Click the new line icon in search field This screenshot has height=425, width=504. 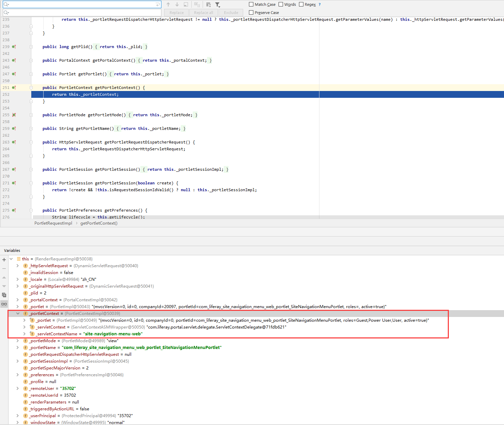click(158, 4)
